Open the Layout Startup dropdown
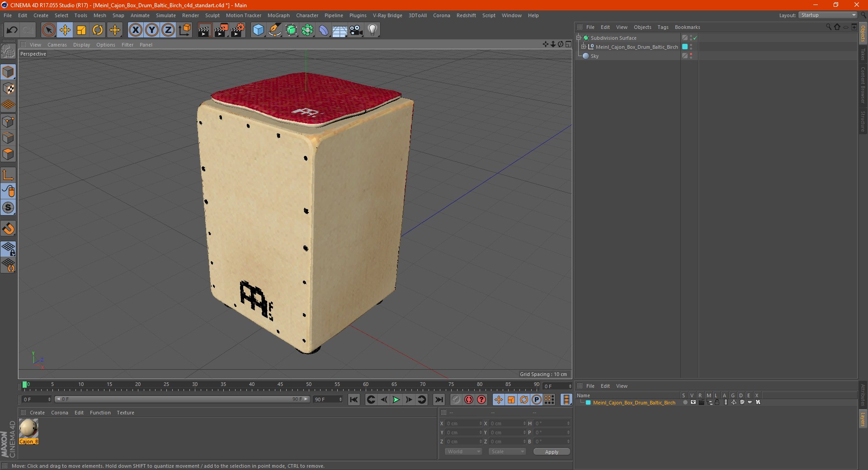Image resolution: width=868 pixels, height=470 pixels. pos(828,15)
